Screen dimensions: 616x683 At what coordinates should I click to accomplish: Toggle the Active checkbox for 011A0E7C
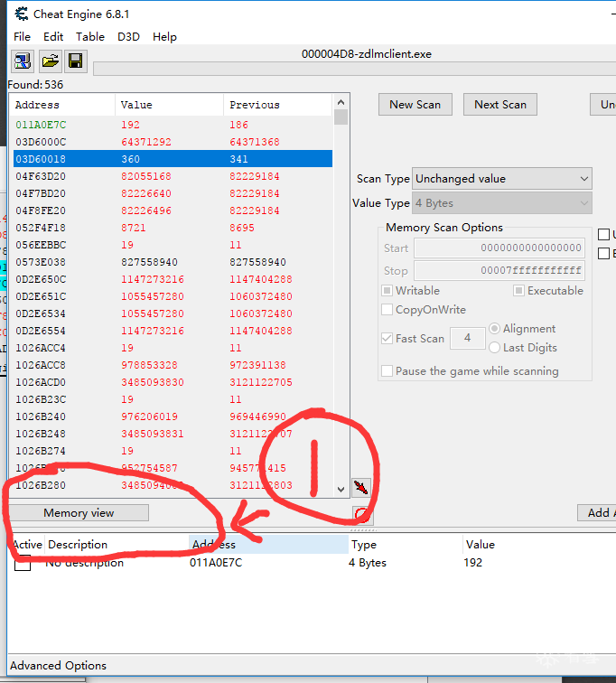coord(23,563)
